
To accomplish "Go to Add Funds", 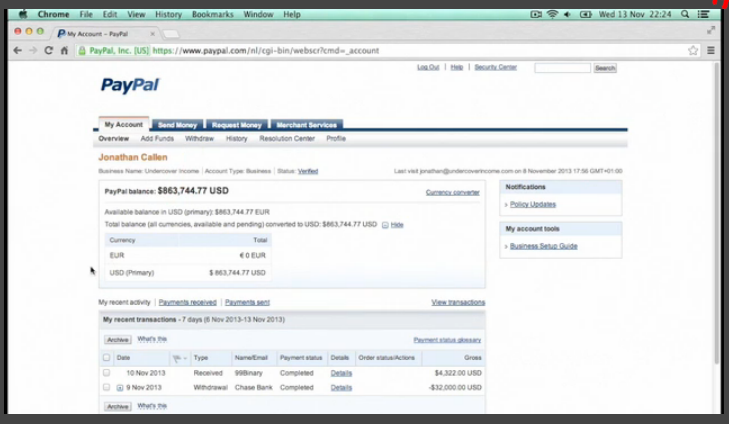I will coord(157,139).
